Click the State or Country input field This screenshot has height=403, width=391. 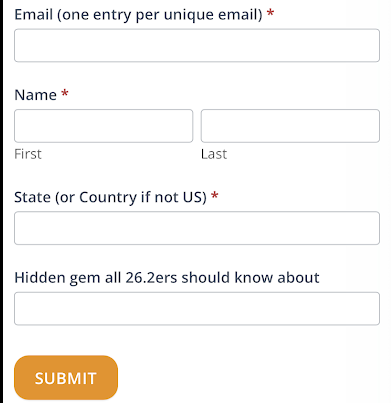pos(197,228)
